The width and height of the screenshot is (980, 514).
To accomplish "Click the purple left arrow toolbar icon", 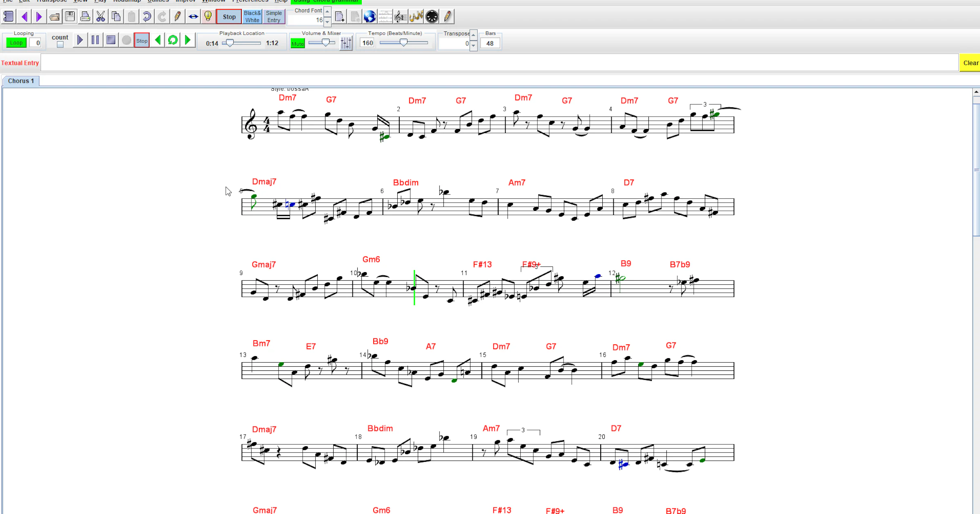I will [x=24, y=17].
